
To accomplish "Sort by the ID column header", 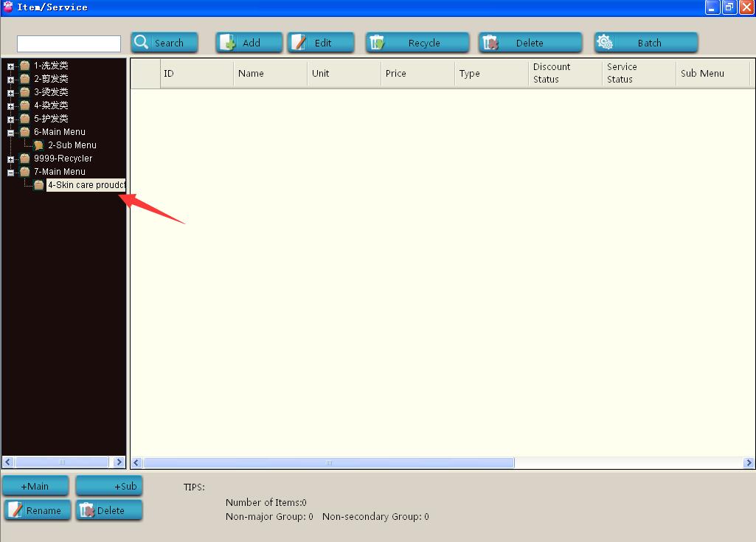I will pyautogui.click(x=197, y=73).
